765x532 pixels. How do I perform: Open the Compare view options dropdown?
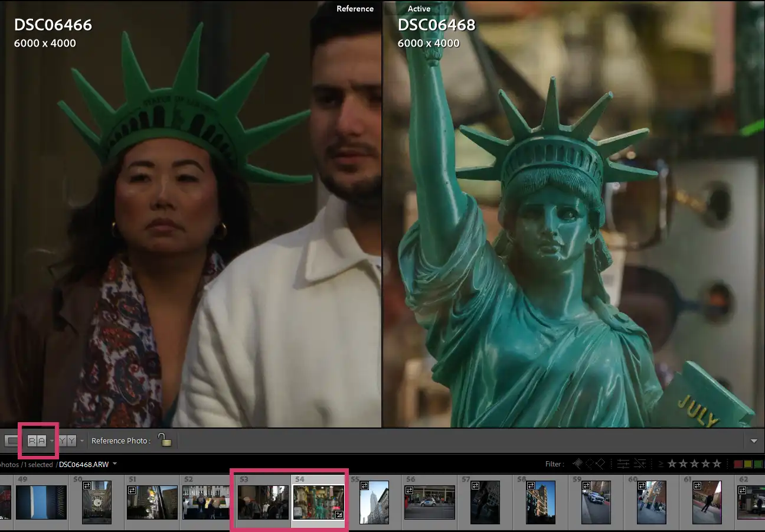click(x=81, y=440)
